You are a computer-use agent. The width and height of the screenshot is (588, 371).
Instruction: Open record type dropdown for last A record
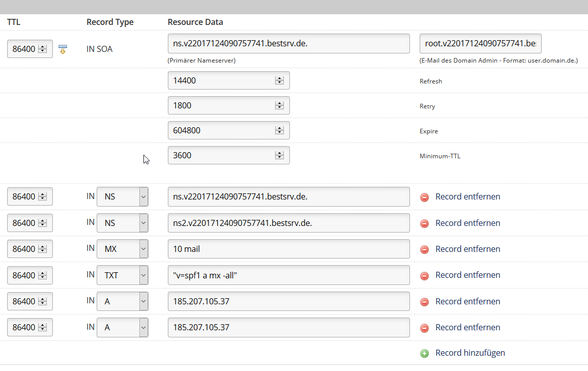143,327
